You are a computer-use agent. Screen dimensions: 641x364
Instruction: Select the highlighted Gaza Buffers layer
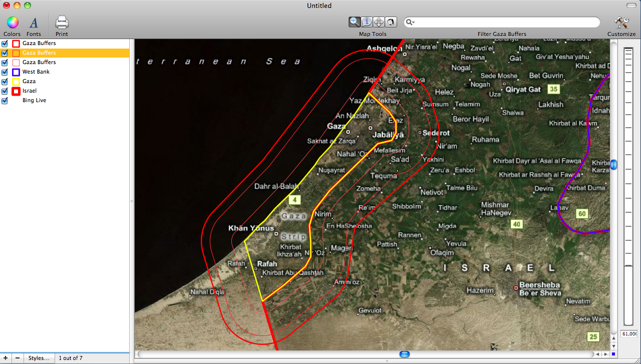(39, 53)
